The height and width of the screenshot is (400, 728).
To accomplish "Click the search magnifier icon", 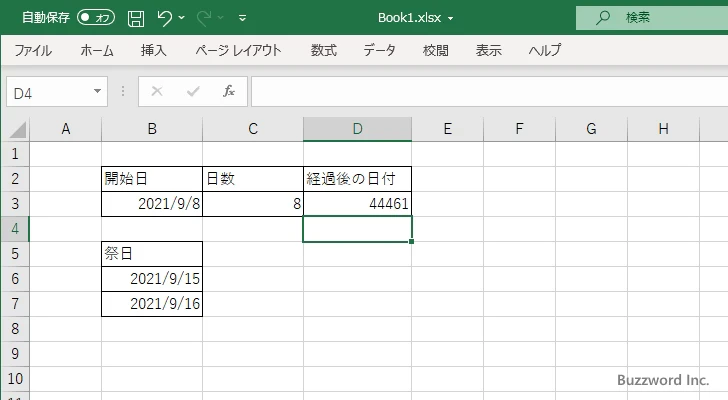I will point(603,18).
